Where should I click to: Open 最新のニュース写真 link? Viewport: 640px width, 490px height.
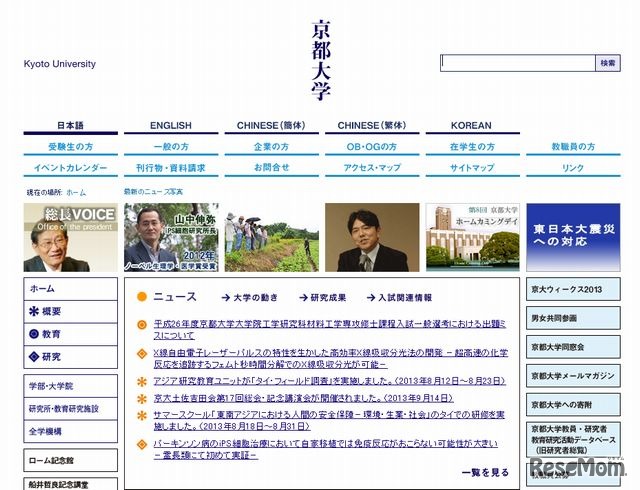(x=153, y=192)
